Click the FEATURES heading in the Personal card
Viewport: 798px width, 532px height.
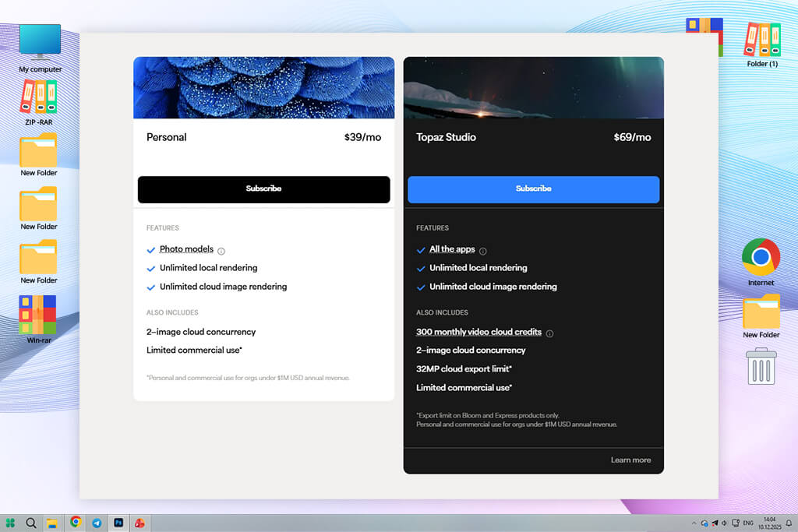pyautogui.click(x=162, y=228)
